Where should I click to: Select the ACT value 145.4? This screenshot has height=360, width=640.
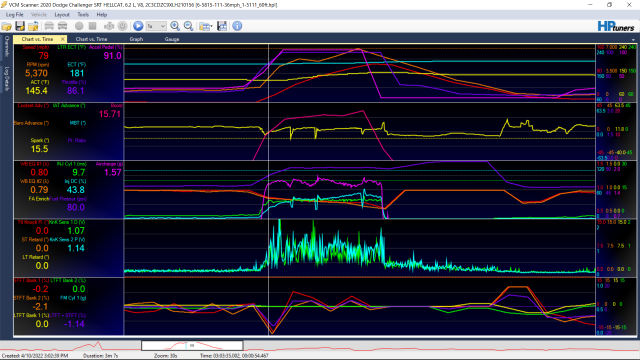pos(36,91)
